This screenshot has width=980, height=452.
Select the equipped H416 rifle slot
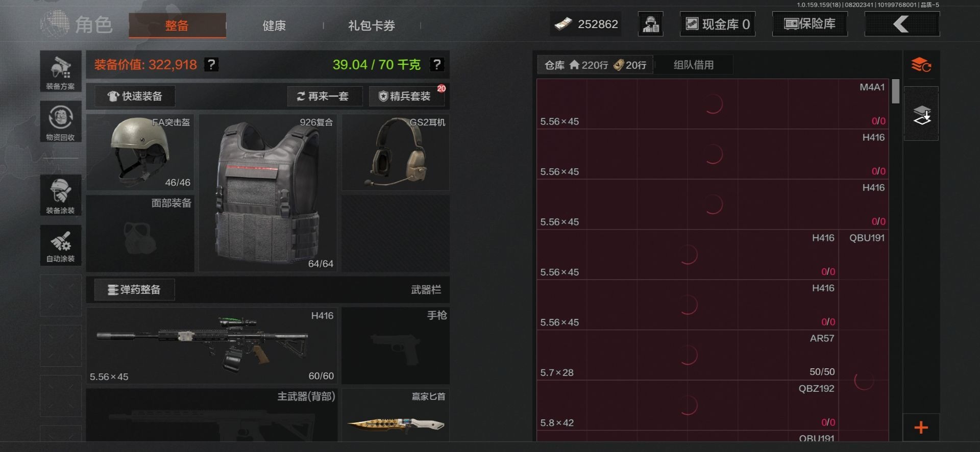tap(212, 345)
